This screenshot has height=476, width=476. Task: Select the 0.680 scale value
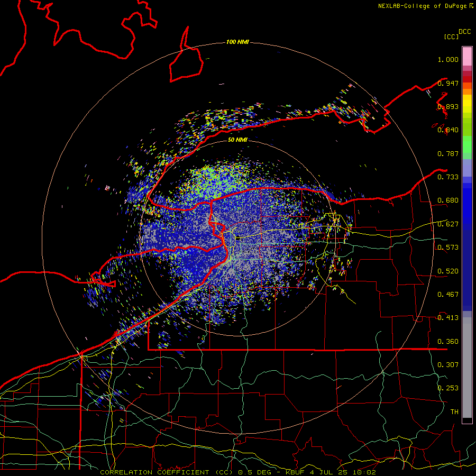tap(448, 200)
